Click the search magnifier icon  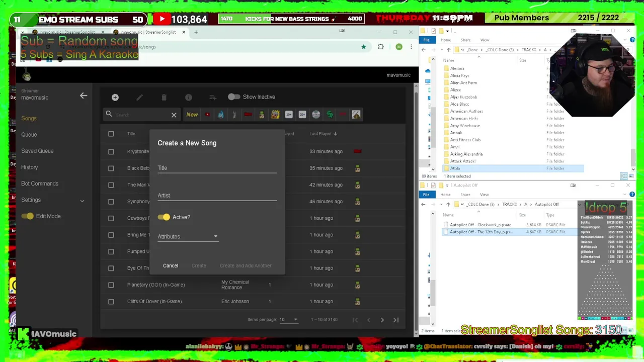point(109,114)
